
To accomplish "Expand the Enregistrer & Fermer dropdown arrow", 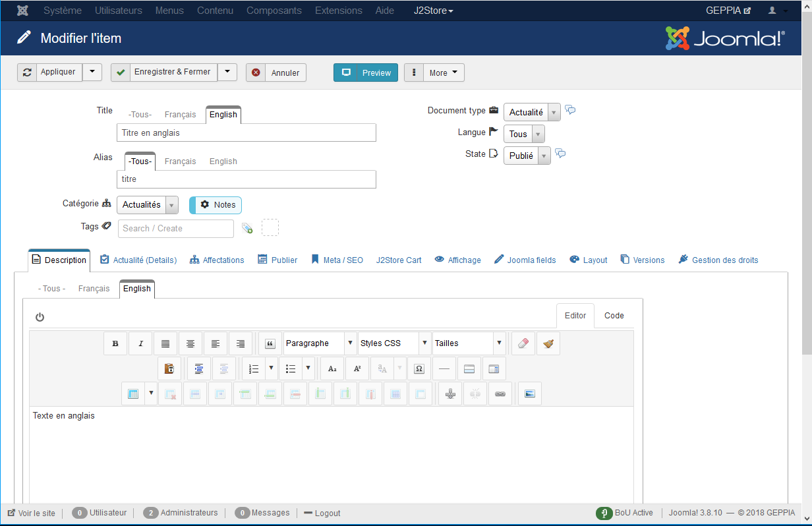I will (227, 72).
